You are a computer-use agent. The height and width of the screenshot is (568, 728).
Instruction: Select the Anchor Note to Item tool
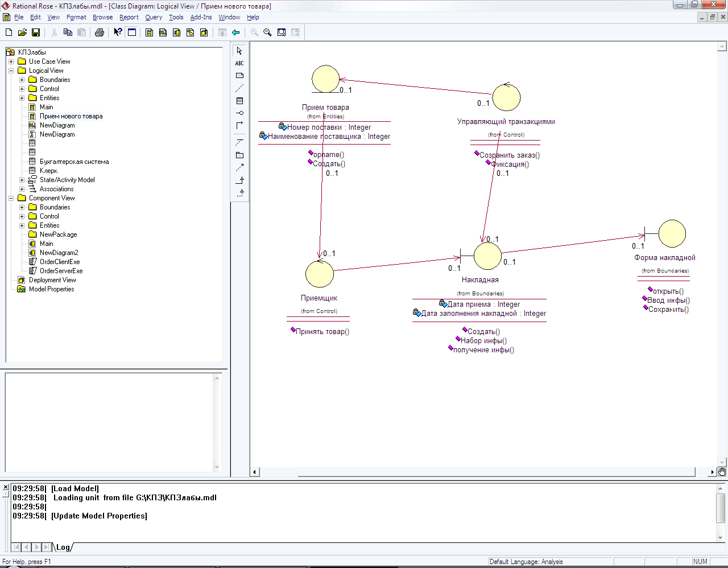click(239, 88)
